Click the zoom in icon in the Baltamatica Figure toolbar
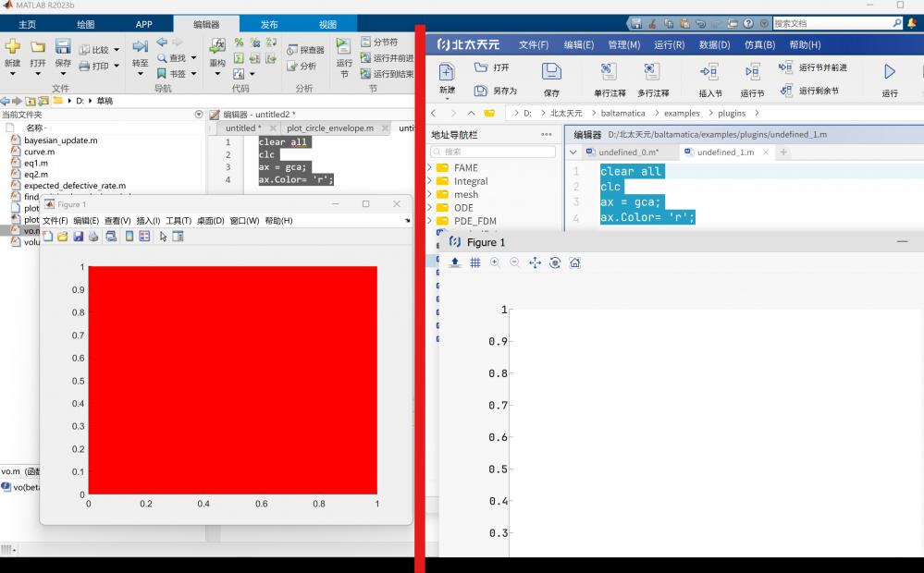 495,262
